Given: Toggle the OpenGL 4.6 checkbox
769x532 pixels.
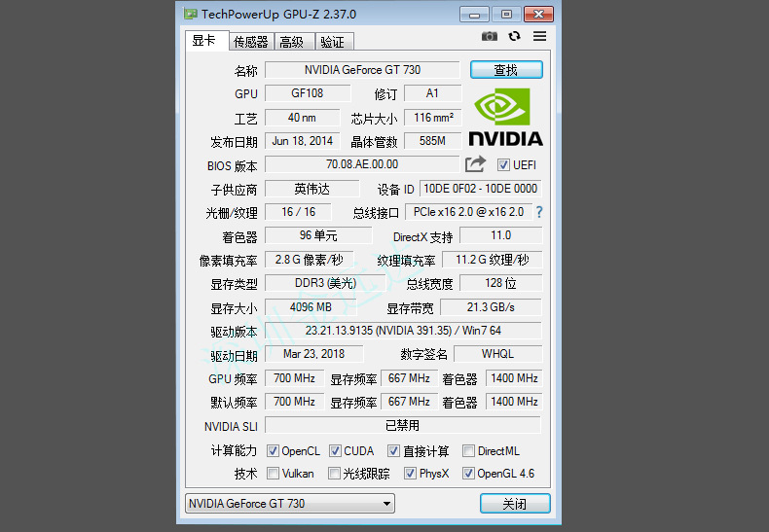Looking at the screenshot, I should (468, 474).
